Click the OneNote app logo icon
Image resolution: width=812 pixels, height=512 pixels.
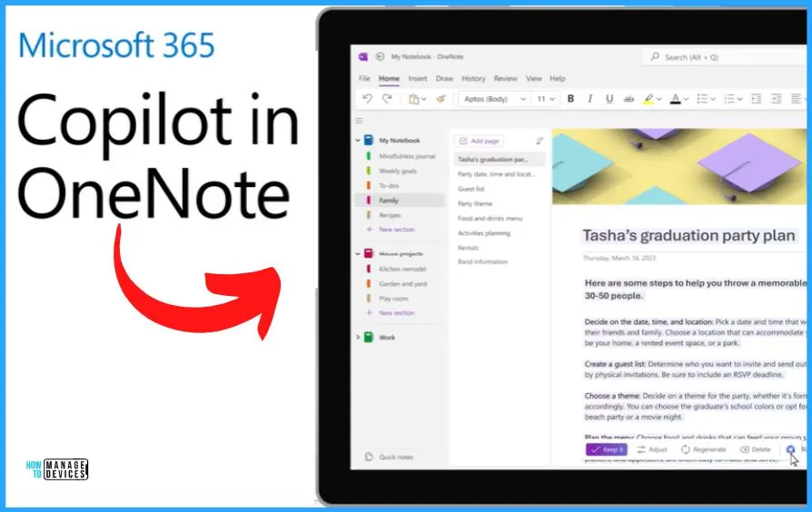click(x=363, y=56)
